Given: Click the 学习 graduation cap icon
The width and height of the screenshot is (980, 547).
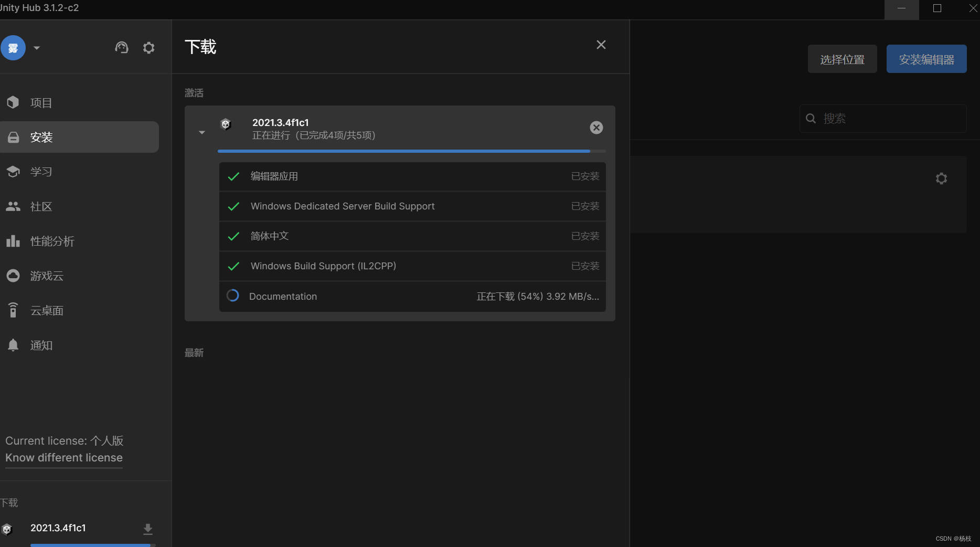Looking at the screenshot, I should click(13, 172).
